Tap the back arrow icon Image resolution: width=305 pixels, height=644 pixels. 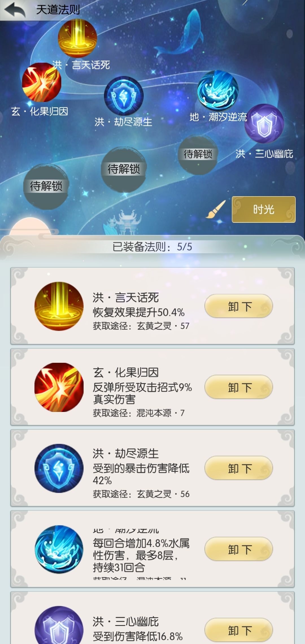[x=15, y=10]
